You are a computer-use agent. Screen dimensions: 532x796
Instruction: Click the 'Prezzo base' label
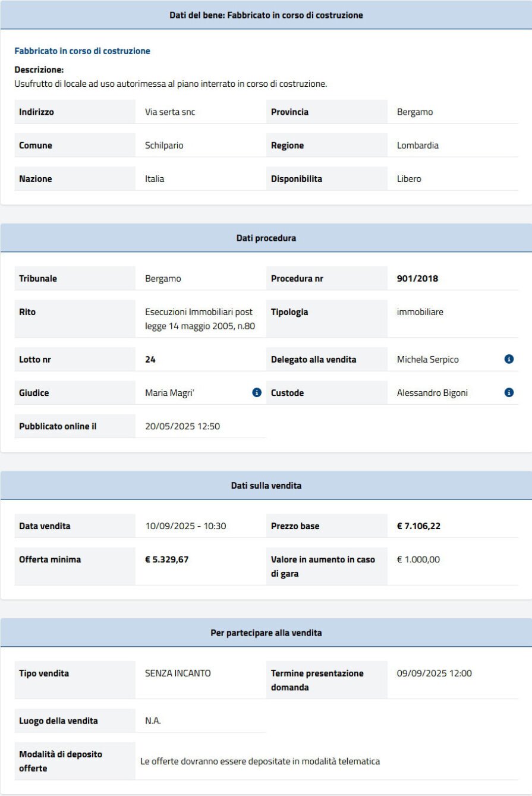click(x=295, y=526)
